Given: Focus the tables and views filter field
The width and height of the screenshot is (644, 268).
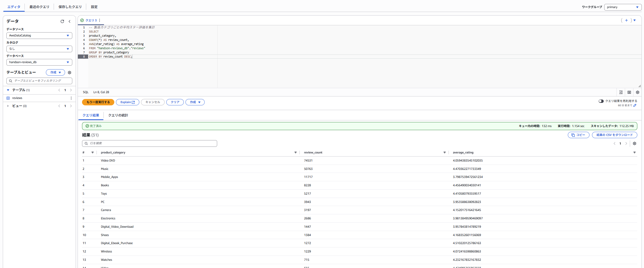Looking at the screenshot, I should (x=39, y=81).
